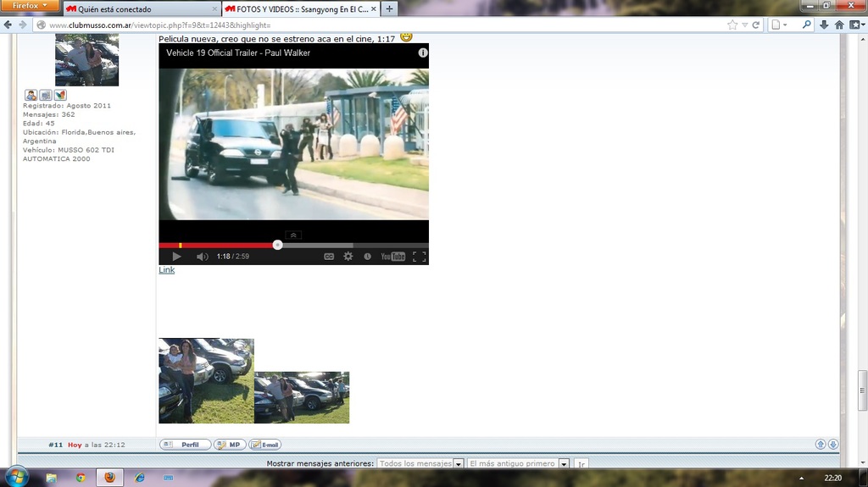Viewport: 868px width, 487px height.
Task: Launch Internet Explorer from the taskbar
Action: tap(140, 478)
